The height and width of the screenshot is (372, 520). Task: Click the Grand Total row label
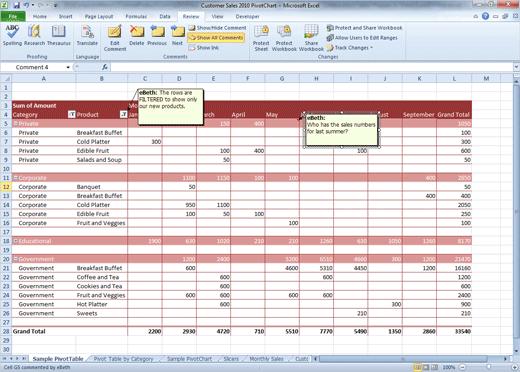point(29,331)
